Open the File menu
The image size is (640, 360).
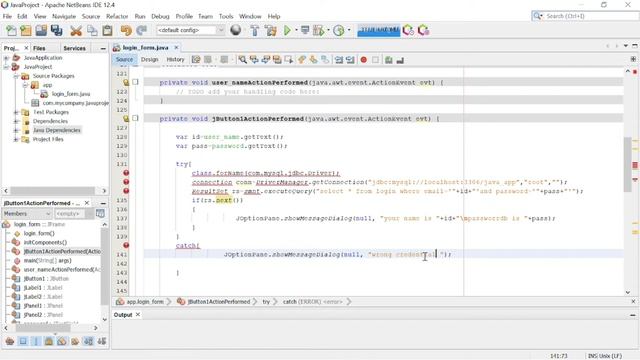pyautogui.click(x=7, y=16)
